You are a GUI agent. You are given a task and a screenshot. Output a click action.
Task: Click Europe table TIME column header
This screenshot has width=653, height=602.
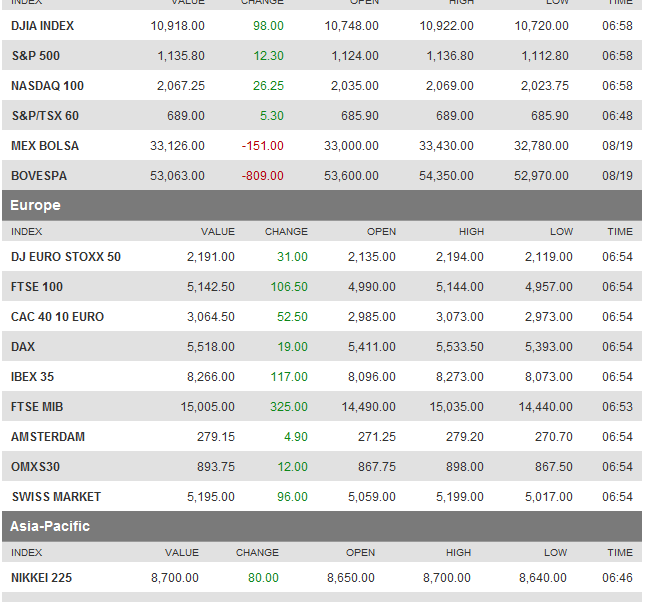620,231
